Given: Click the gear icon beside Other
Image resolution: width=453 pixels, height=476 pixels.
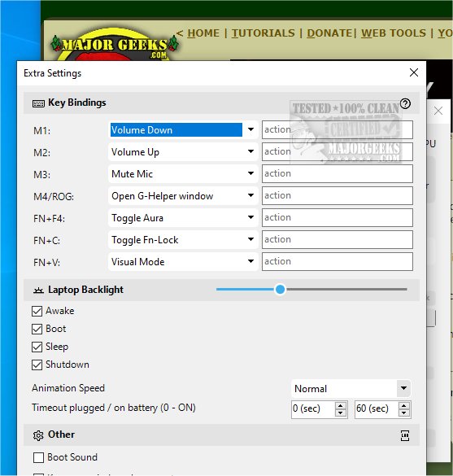Looking at the screenshot, I should (x=38, y=435).
